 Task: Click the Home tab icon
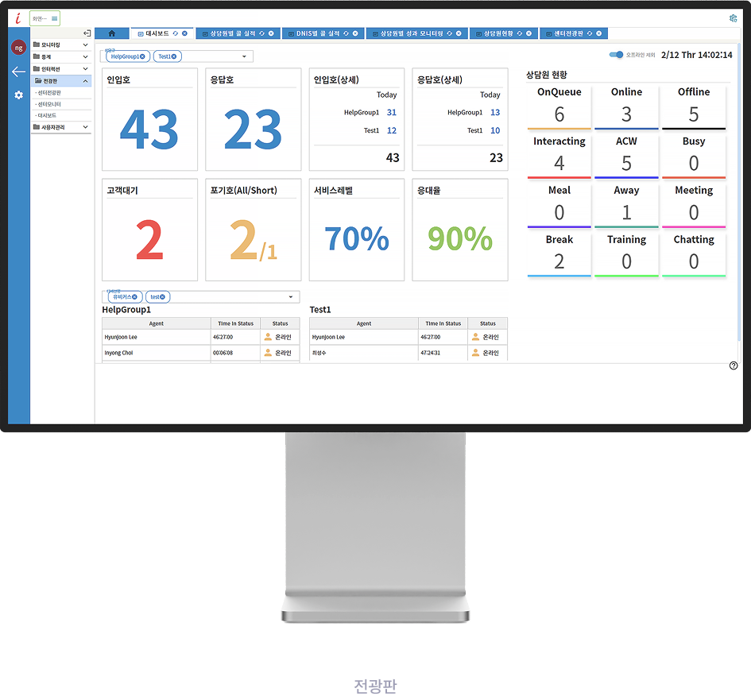[x=112, y=33]
